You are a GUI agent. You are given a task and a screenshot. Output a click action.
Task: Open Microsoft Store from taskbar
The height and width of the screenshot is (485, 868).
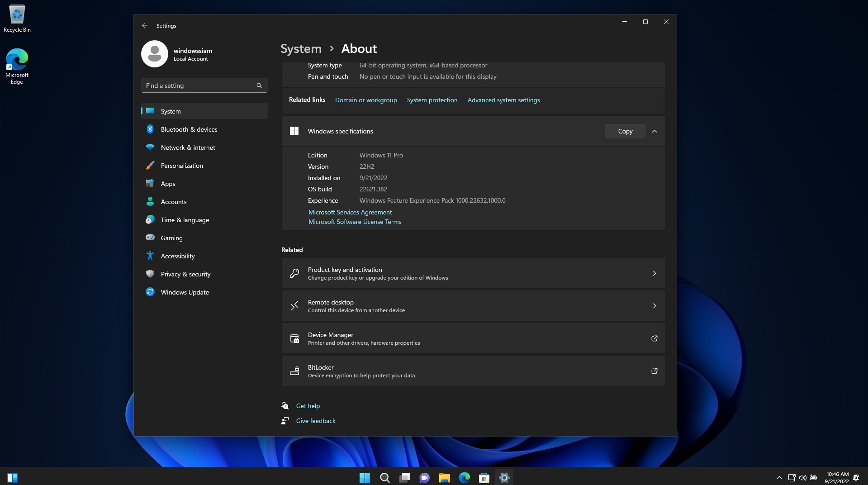484,478
